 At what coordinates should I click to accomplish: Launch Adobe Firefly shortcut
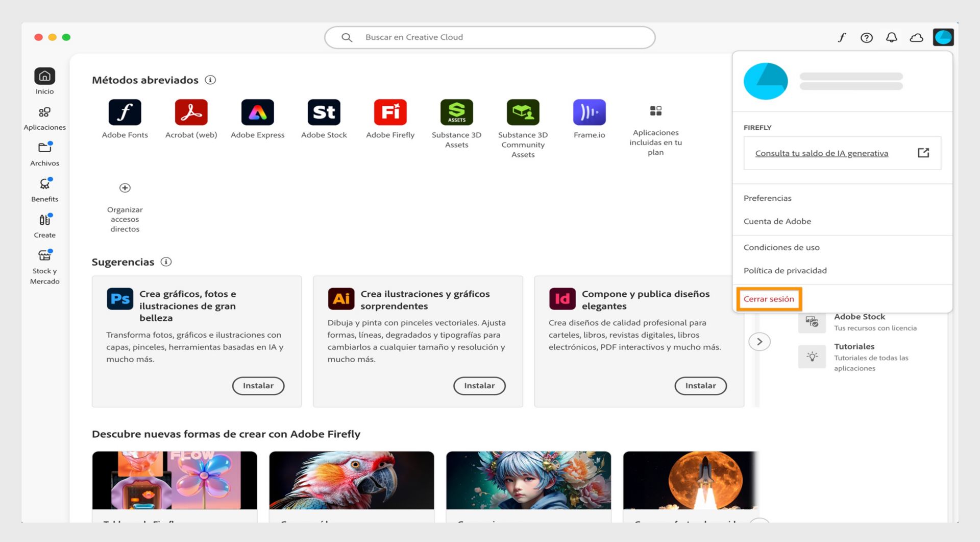(x=390, y=112)
